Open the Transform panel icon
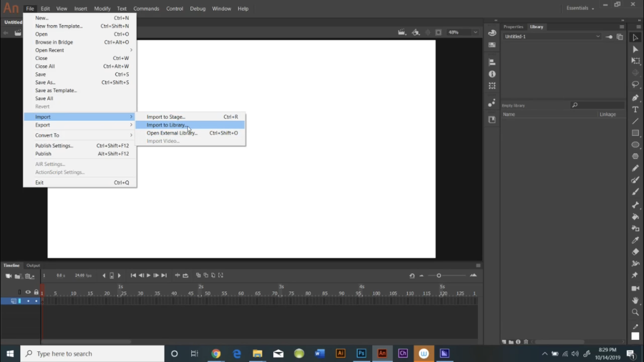The height and width of the screenshot is (362, 644). pos(492,86)
